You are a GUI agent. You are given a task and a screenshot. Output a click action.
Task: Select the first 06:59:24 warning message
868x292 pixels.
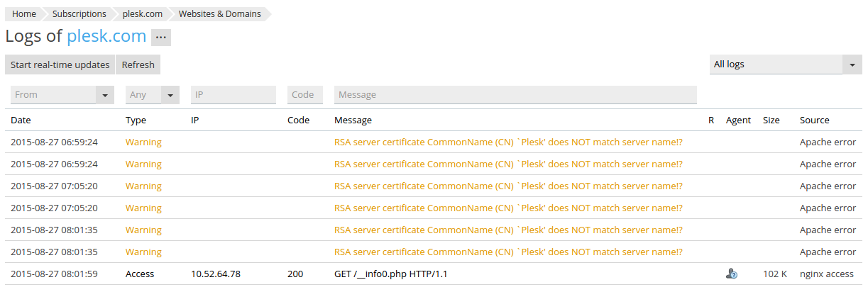(508, 142)
